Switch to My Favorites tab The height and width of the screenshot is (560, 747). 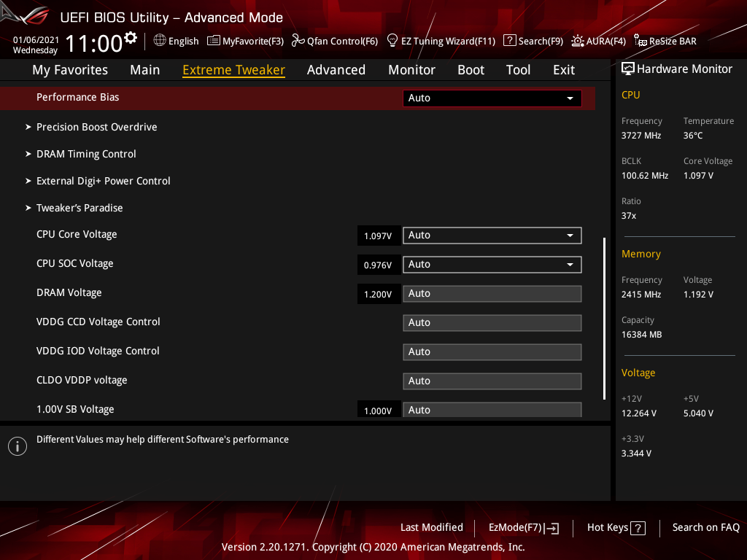pyautogui.click(x=70, y=70)
